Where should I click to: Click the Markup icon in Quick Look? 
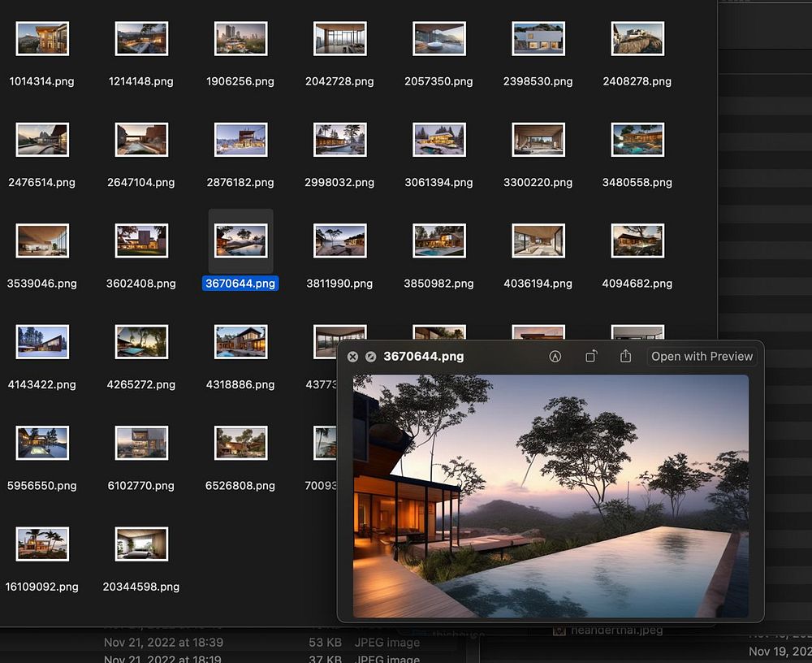(555, 357)
